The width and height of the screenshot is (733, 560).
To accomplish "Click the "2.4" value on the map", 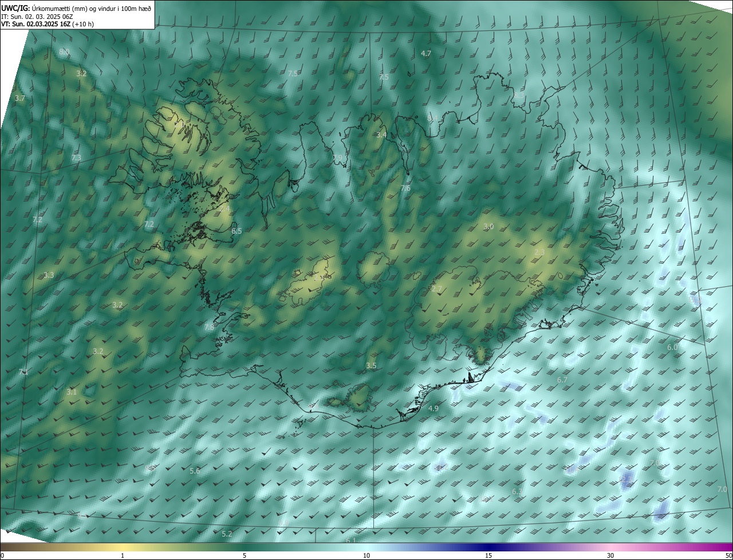I will tap(224, 209).
